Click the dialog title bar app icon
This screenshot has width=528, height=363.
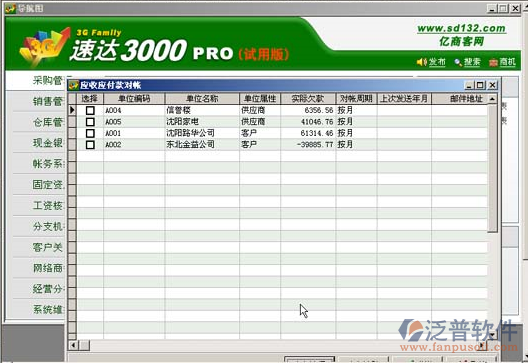[74, 85]
